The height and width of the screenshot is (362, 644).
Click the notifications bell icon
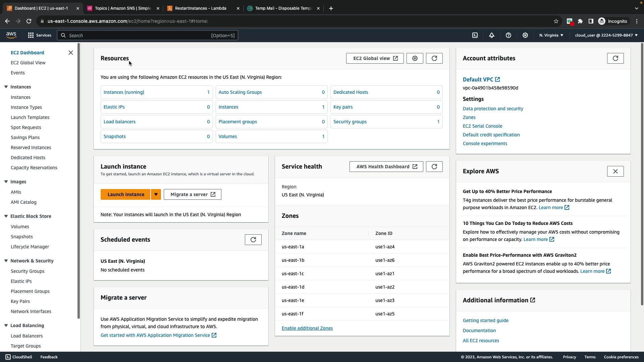(x=492, y=35)
